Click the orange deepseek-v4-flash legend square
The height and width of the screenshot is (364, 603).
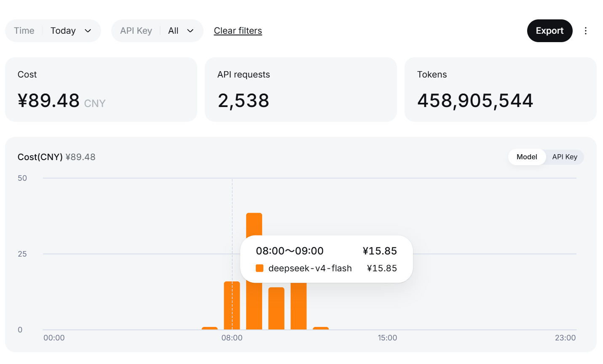(260, 268)
